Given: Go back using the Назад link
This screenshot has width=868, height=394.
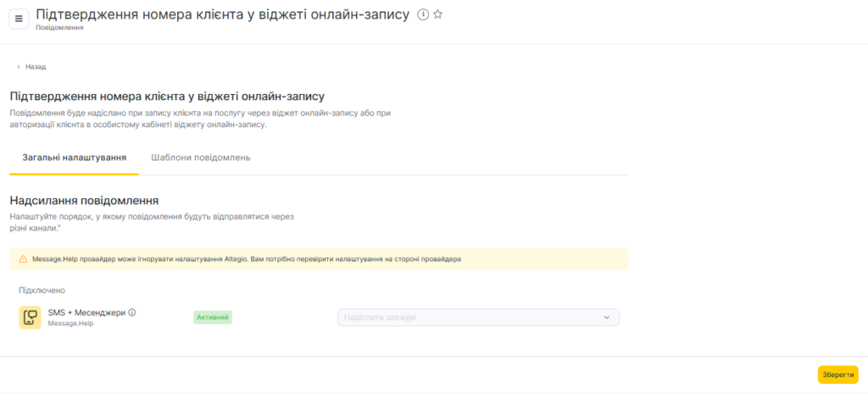Looking at the screenshot, I should coord(36,66).
